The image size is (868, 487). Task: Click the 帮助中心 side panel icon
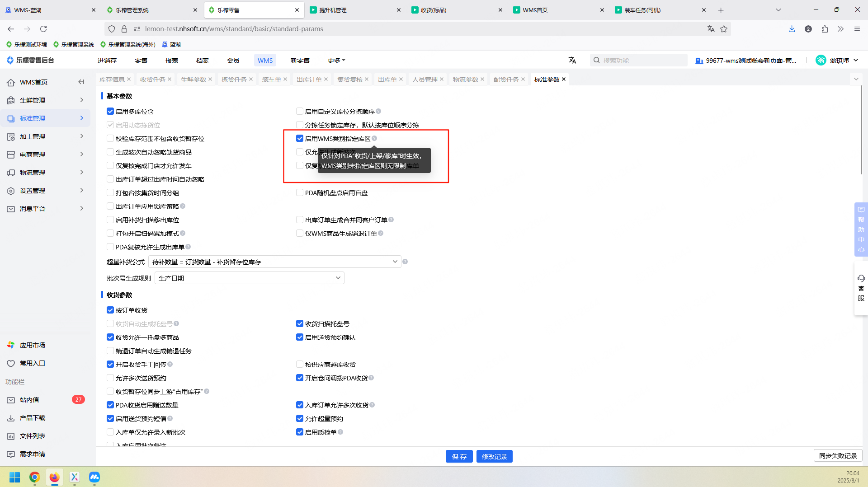point(861,229)
